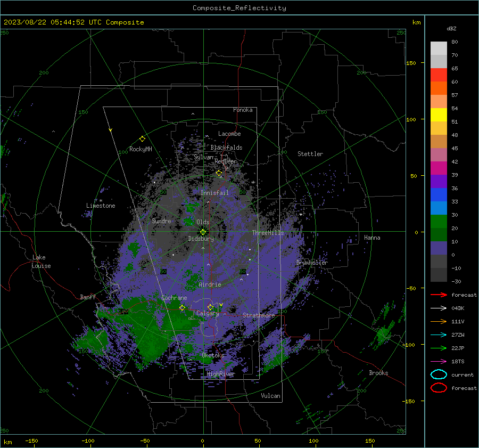Click the dBZ legend heading
Screen dimensions: 479x448
click(x=451, y=28)
